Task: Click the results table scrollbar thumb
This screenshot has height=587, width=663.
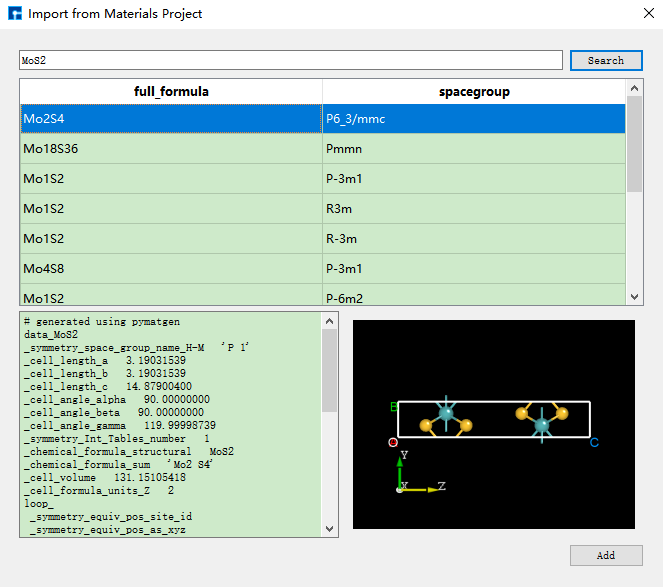Action: [x=634, y=145]
